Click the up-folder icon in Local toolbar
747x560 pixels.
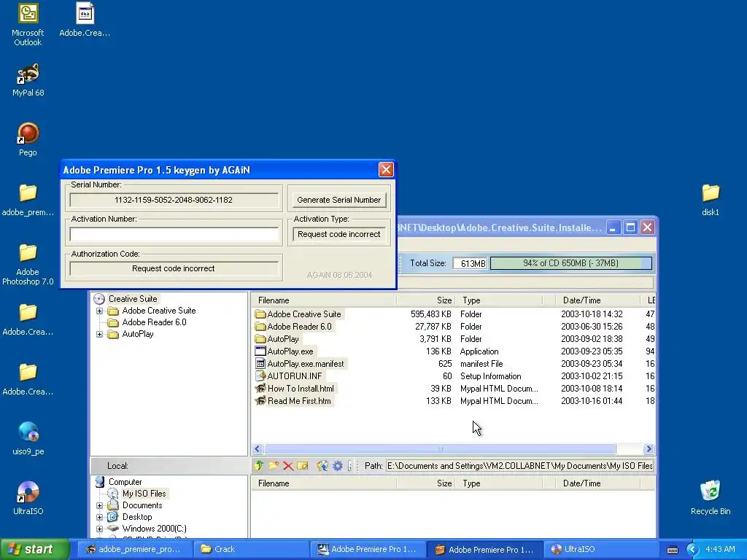(259, 466)
